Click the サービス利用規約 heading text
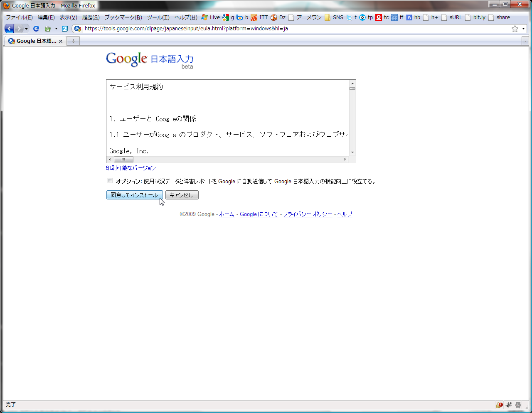This screenshot has height=413, width=532. [x=136, y=87]
